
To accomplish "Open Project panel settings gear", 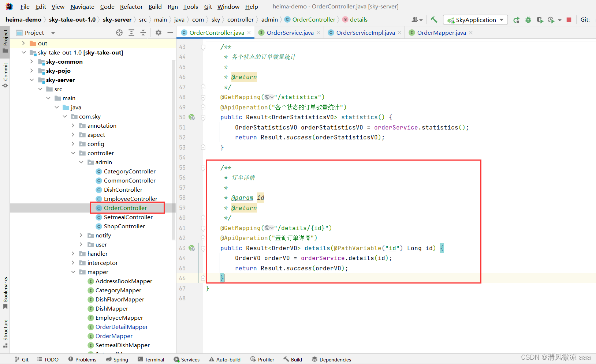I will tap(159, 33).
